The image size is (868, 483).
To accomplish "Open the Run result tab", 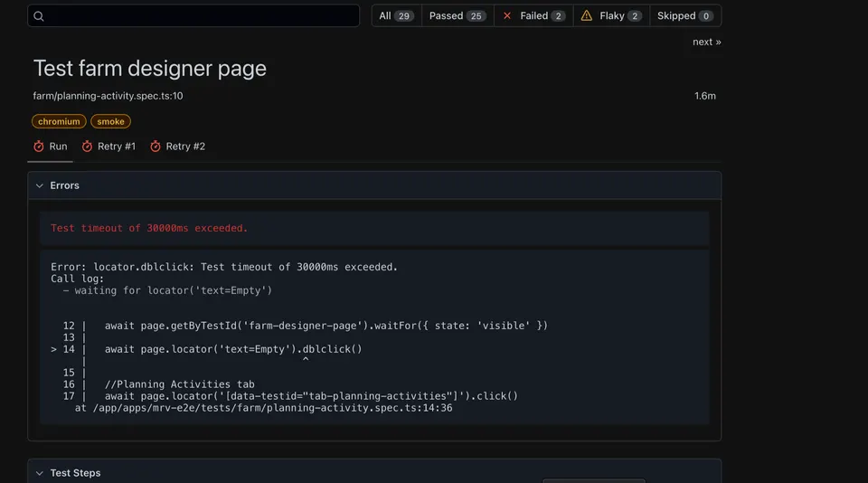I will (51, 147).
